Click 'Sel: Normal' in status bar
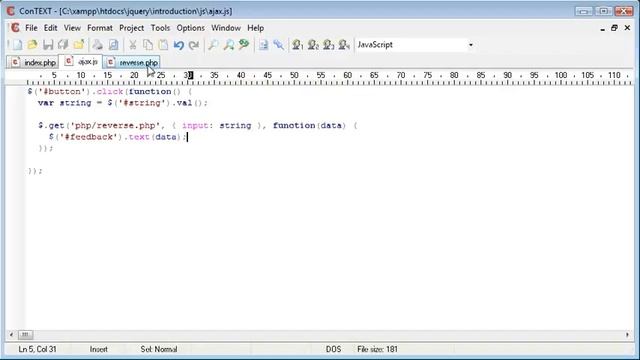The height and width of the screenshot is (360, 640). 159,349
